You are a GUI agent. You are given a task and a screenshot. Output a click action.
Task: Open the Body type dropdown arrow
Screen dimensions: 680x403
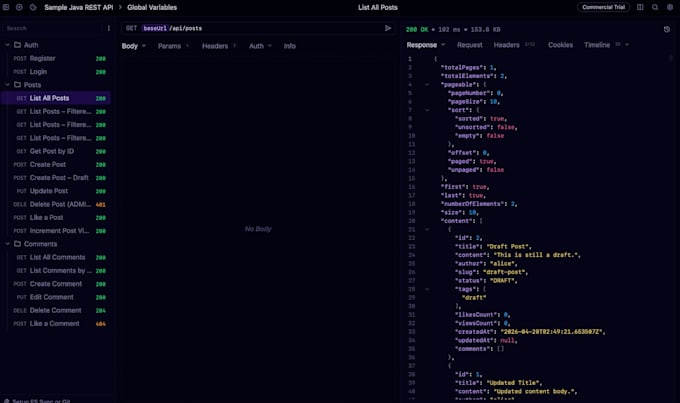click(144, 46)
